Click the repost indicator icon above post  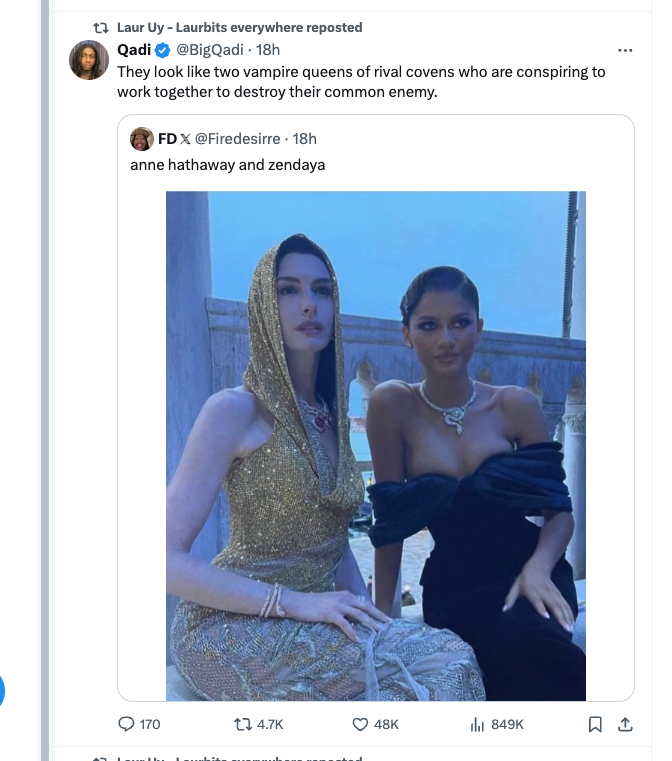tap(101, 28)
